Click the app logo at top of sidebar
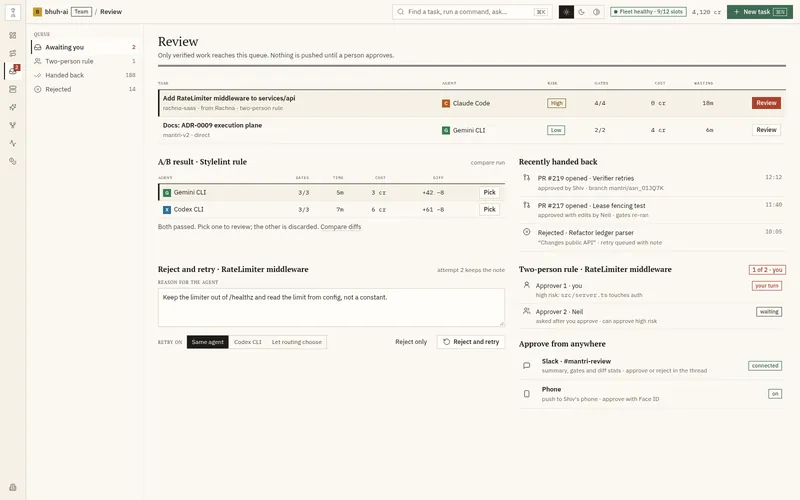Viewport: 800px width, 500px height. (x=13, y=12)
